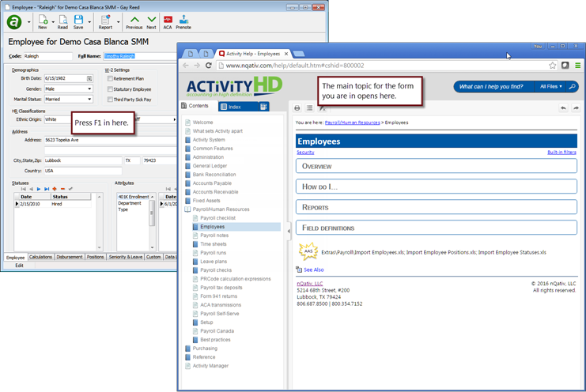The height and width of the screenshot is (392, 586).
Task: Expand the Reports section
Action: 436,207
